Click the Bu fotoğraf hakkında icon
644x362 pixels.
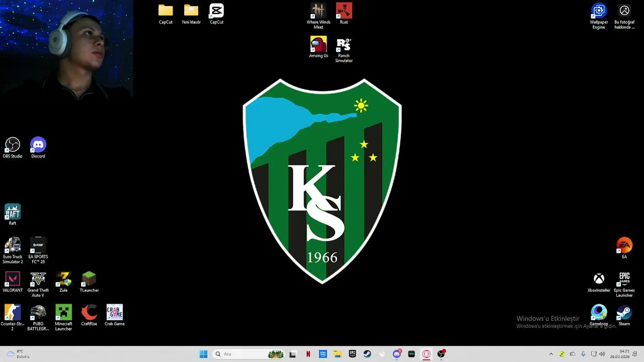pos(624,16)
